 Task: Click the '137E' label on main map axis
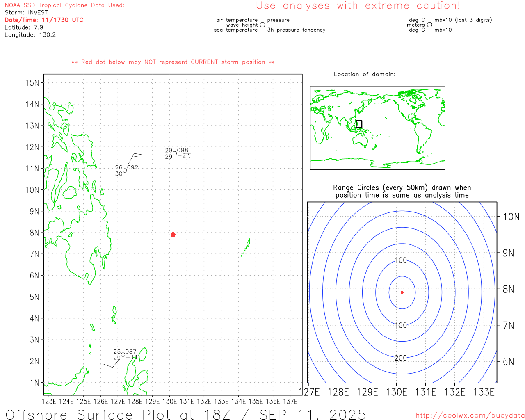coord(290,401)
